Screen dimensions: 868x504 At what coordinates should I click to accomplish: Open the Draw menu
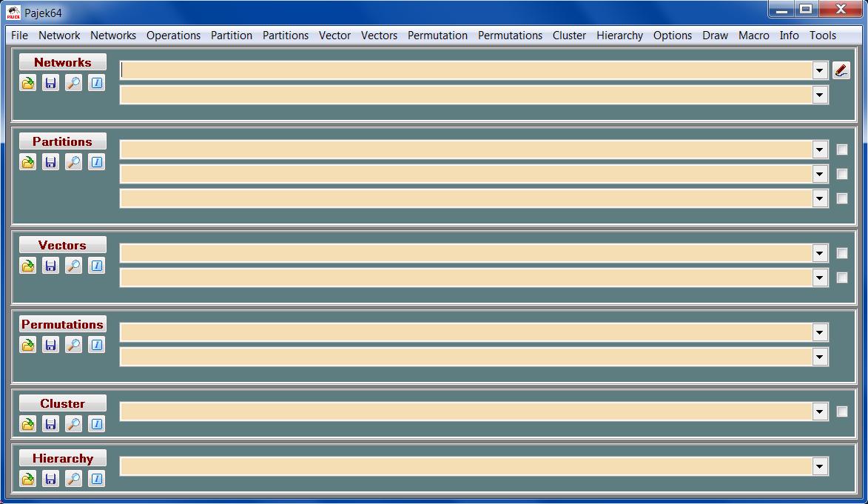pyautogui.click(x=716, y=36)
